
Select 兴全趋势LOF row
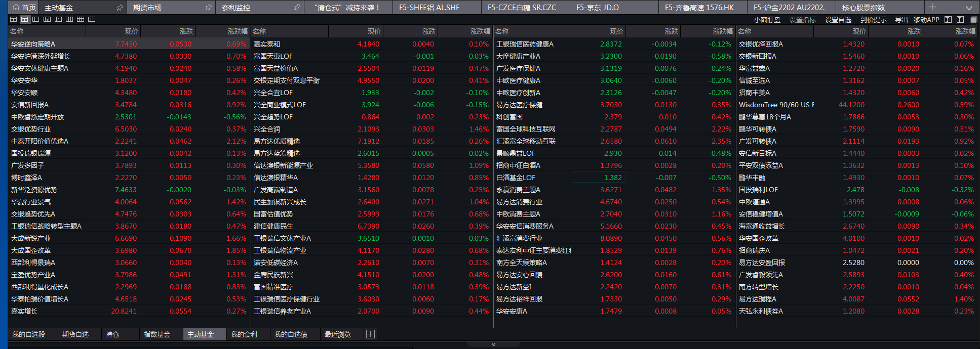pyautogui.click(x=371, y=117)
